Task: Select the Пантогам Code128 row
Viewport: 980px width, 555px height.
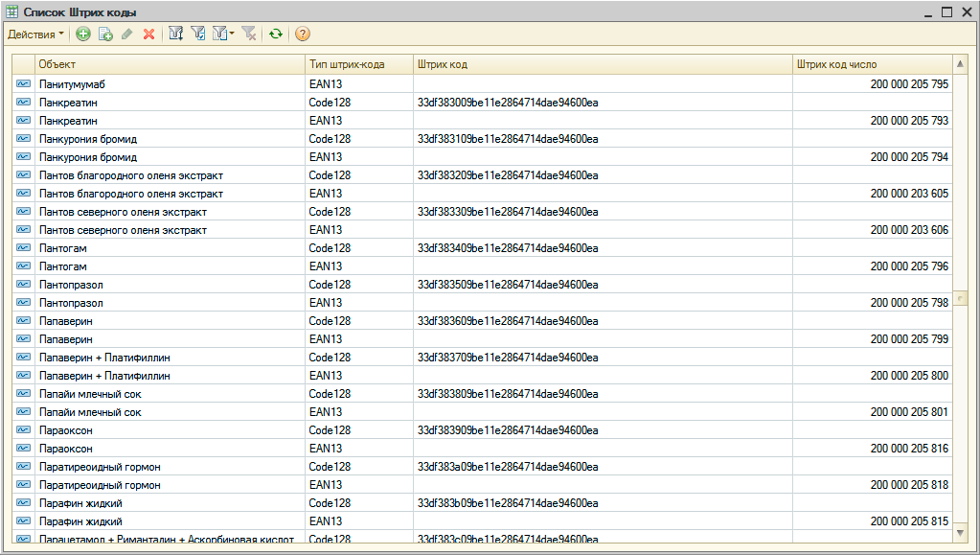Action: pyautogui.click(x=169, y=248)
